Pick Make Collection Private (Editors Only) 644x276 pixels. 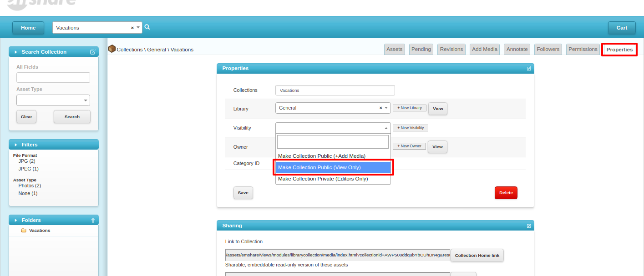[333, 179]
